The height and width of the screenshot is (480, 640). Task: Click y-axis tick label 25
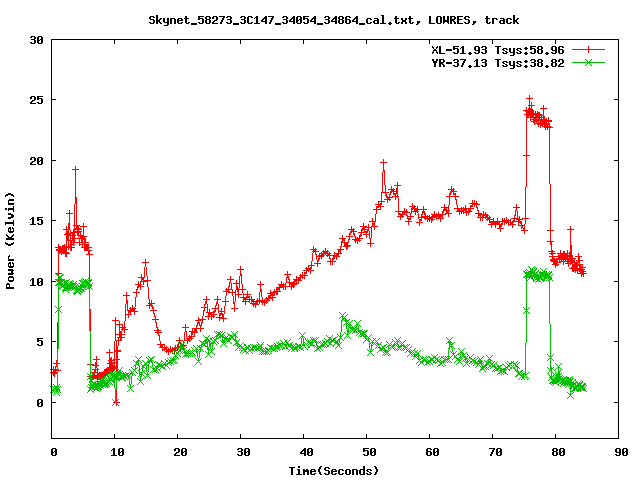[36, 100]
